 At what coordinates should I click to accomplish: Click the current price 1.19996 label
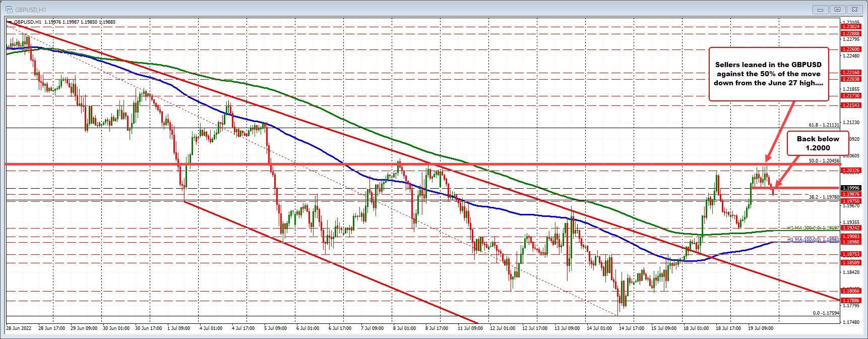pos(851,188)
